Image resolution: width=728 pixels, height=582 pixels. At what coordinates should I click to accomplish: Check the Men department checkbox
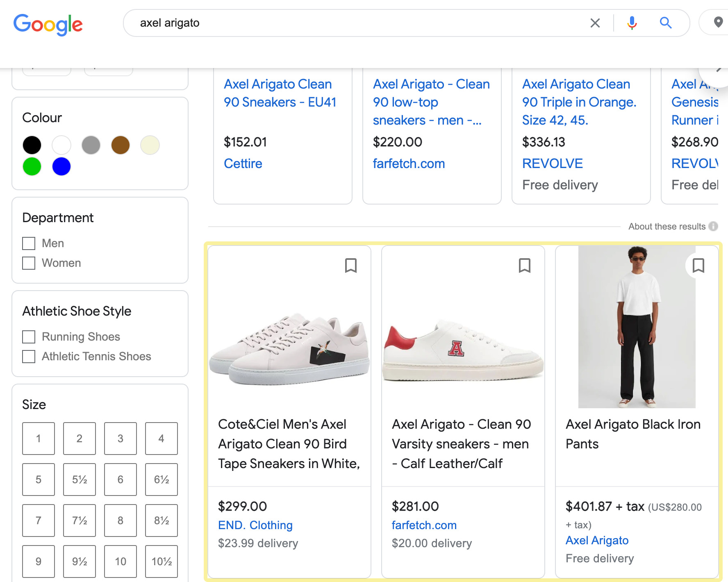(28, 243)
